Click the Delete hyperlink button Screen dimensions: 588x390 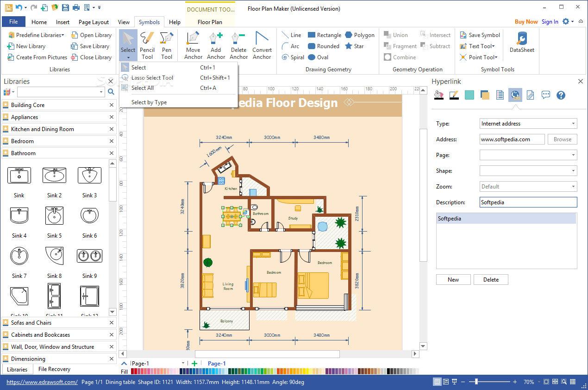[491, 280]
